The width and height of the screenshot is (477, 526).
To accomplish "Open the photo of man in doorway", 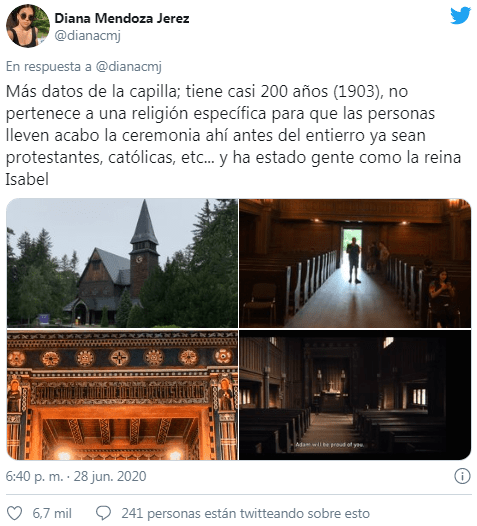I will pos(355,263).
